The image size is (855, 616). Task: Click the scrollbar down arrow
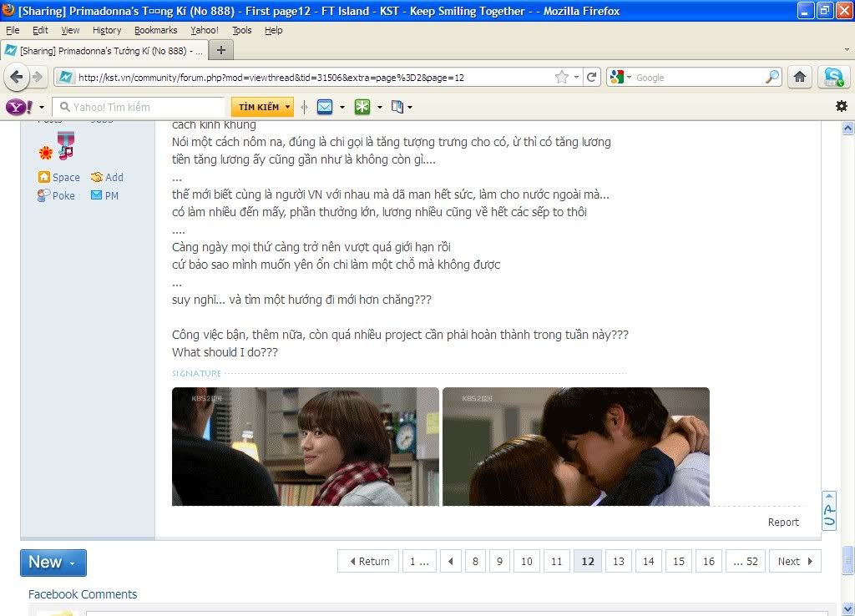(x=847, y=608)
